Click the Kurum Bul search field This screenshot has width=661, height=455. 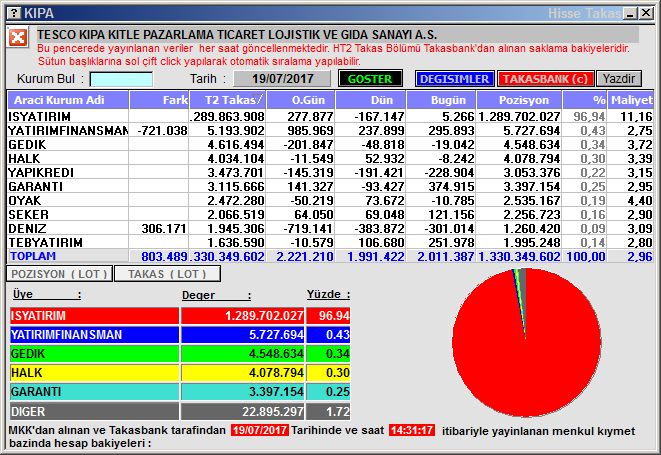point(121,79)
